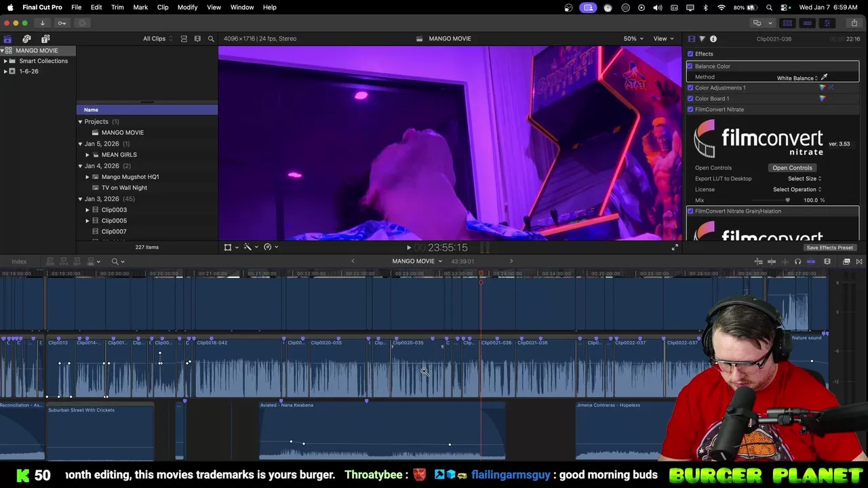Open the timeline tool selector magnifier

pyautogui.click(x=117, y=262)
